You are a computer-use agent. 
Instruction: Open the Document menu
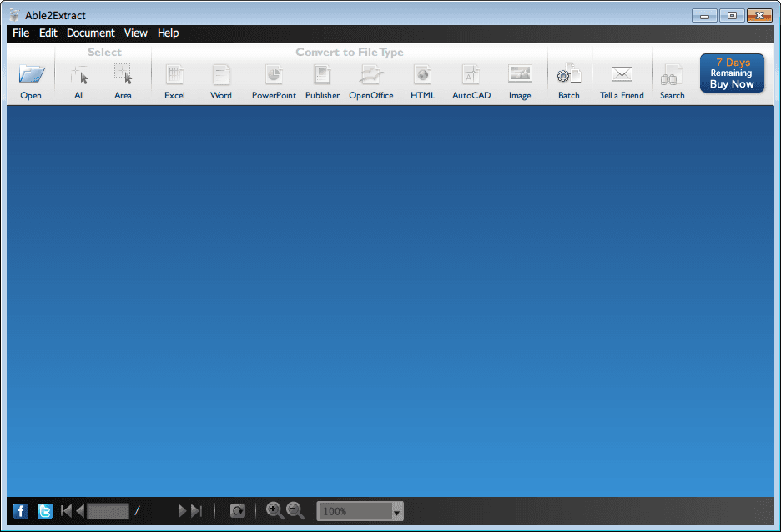90,33
